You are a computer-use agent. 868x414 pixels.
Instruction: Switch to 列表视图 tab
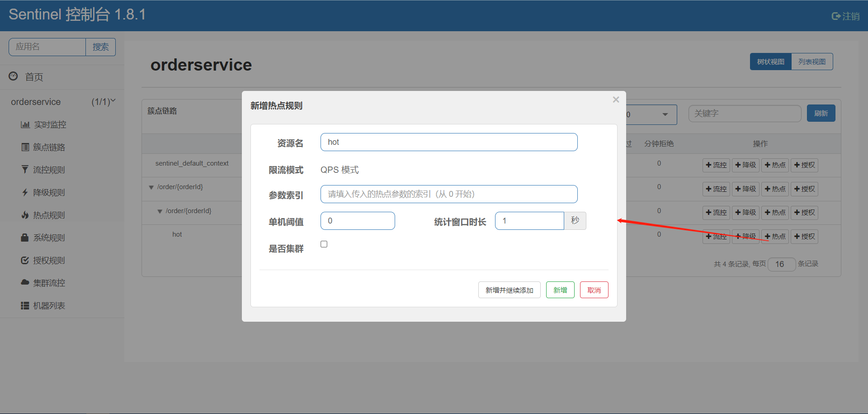812,62
